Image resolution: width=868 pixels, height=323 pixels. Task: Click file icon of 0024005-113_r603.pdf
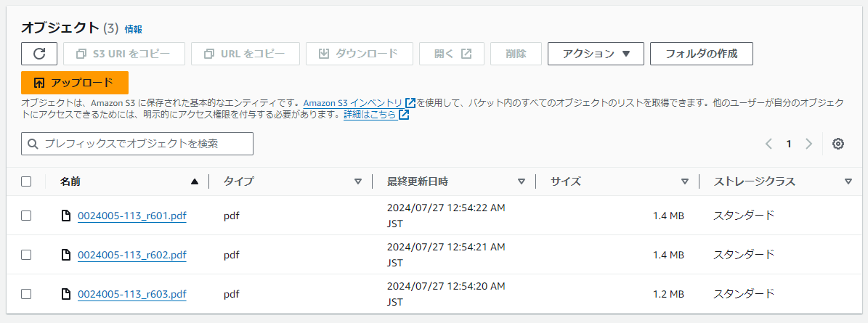pos(66,294)
